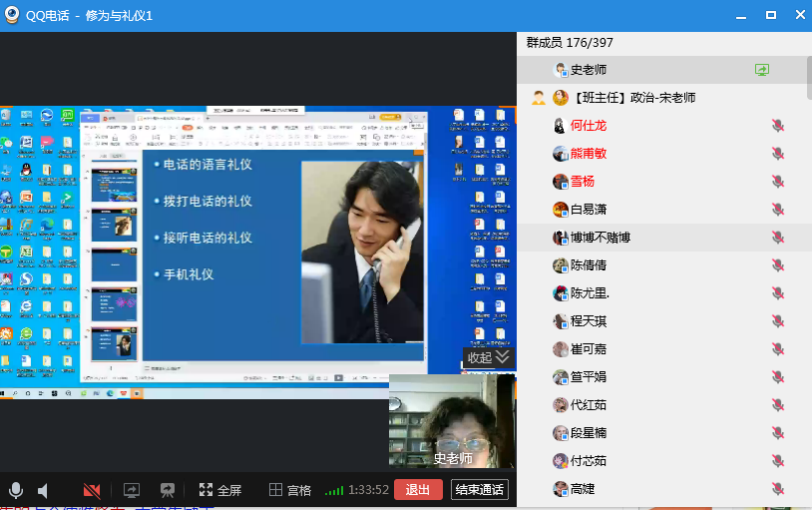End the call with 结束通话

coord(480,490)
